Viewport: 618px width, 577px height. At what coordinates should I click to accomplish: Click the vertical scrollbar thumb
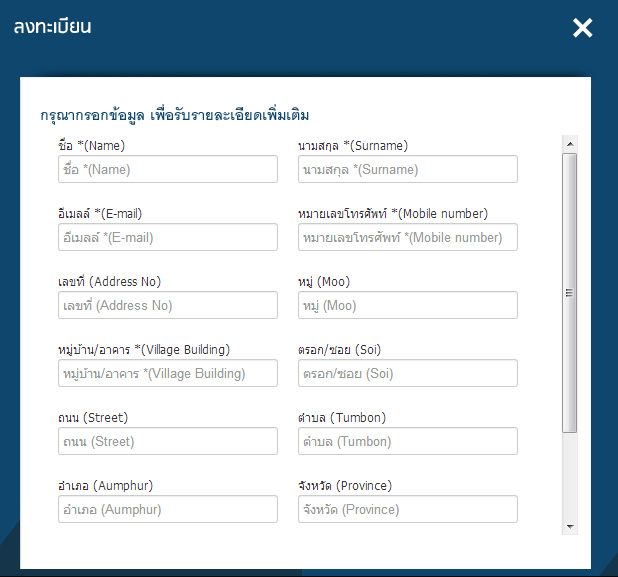570,292
